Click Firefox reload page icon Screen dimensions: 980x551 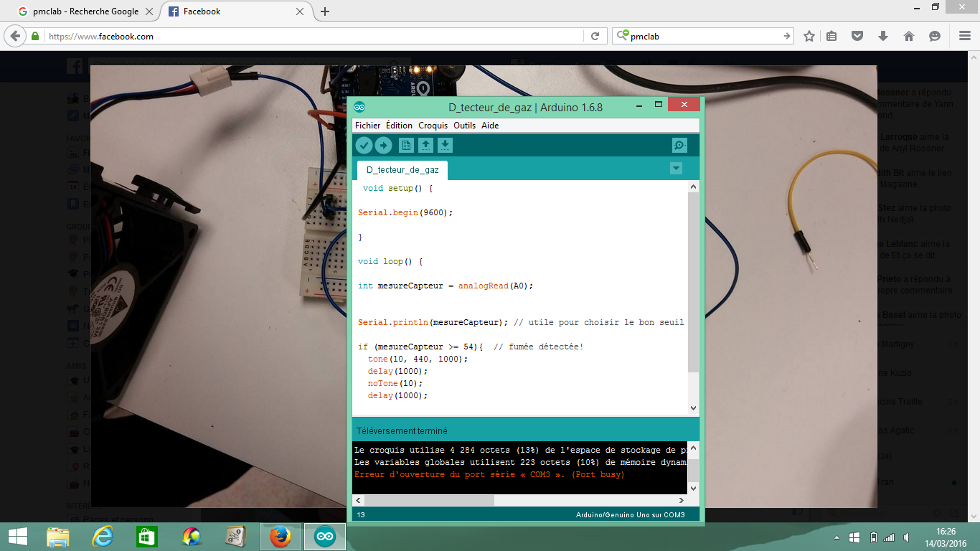[x=595, y=36]
